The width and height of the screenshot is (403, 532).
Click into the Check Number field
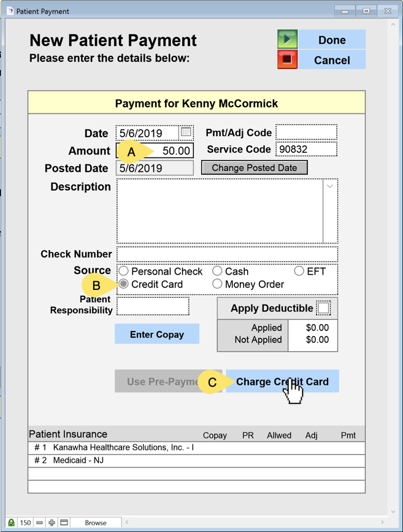click(227, 254)
